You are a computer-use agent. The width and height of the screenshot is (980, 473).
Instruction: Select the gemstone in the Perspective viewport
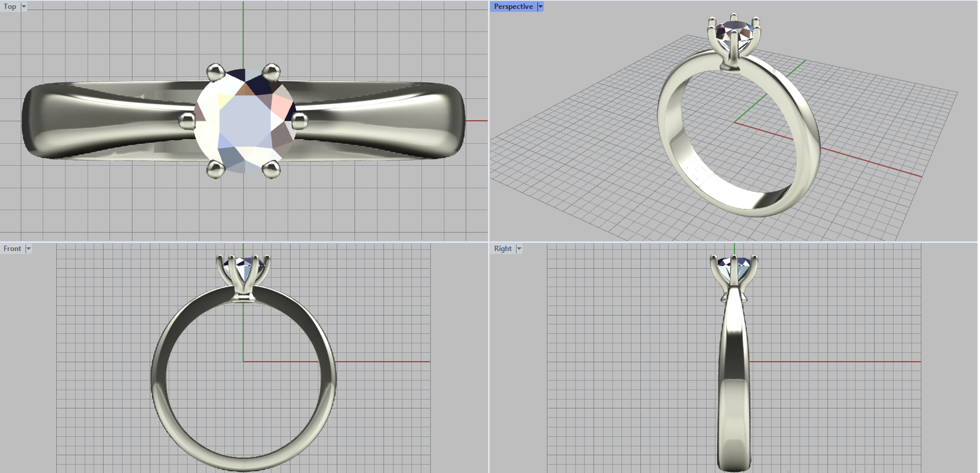(734, 29)
